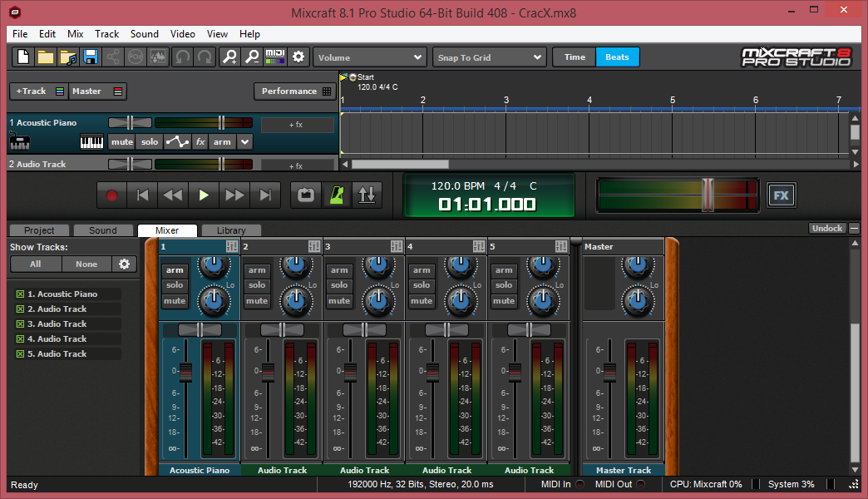
Task: Open the master FX button beside the meter
Action: pos(781,195)
